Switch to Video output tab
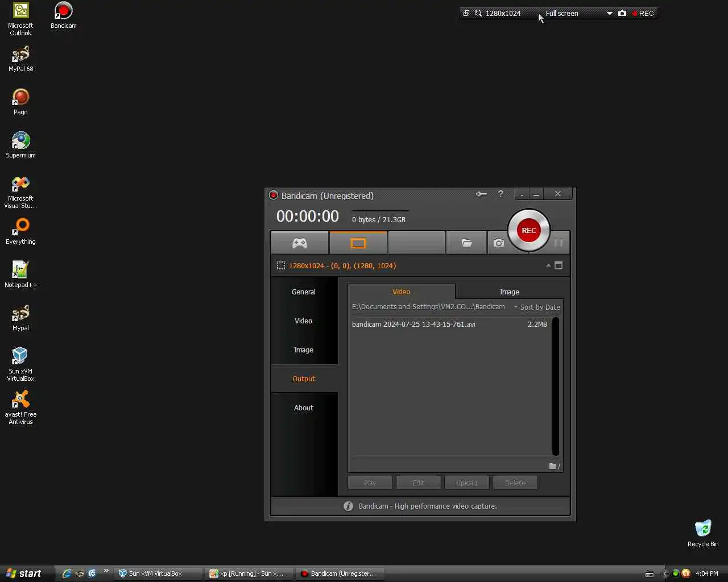 pos(402,292)
